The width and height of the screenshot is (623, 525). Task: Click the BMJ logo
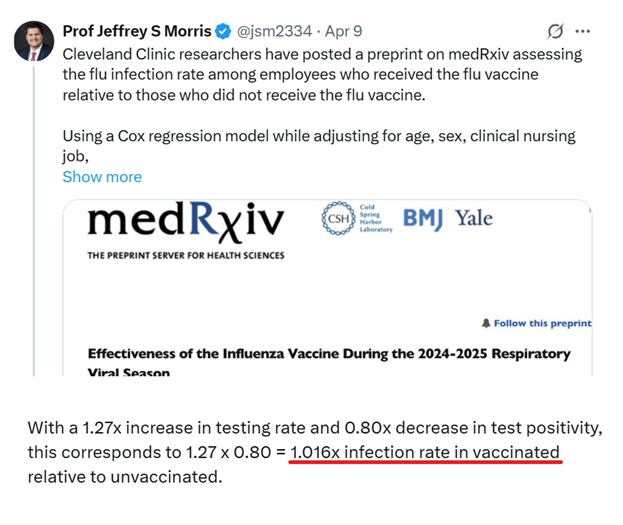[423, 219]
